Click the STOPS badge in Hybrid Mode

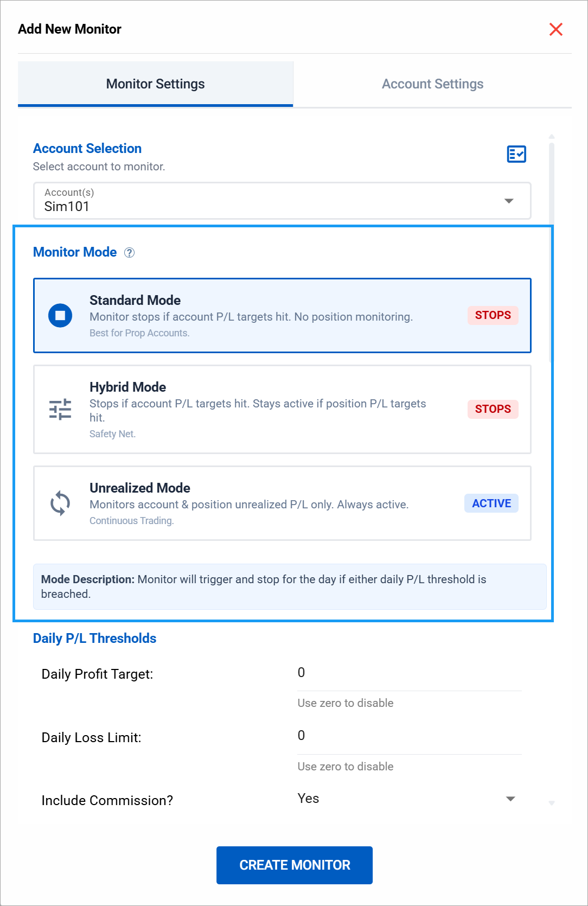[493, 409]
